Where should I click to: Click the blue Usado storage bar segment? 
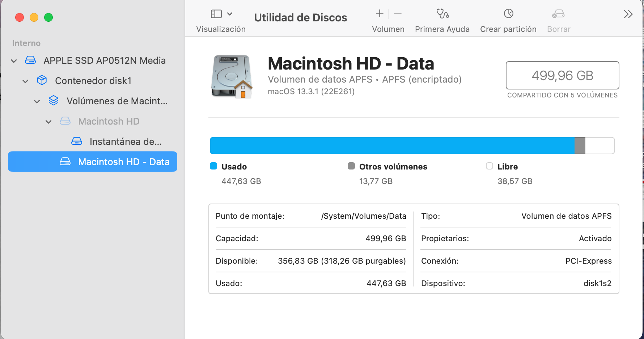point(392,146)
